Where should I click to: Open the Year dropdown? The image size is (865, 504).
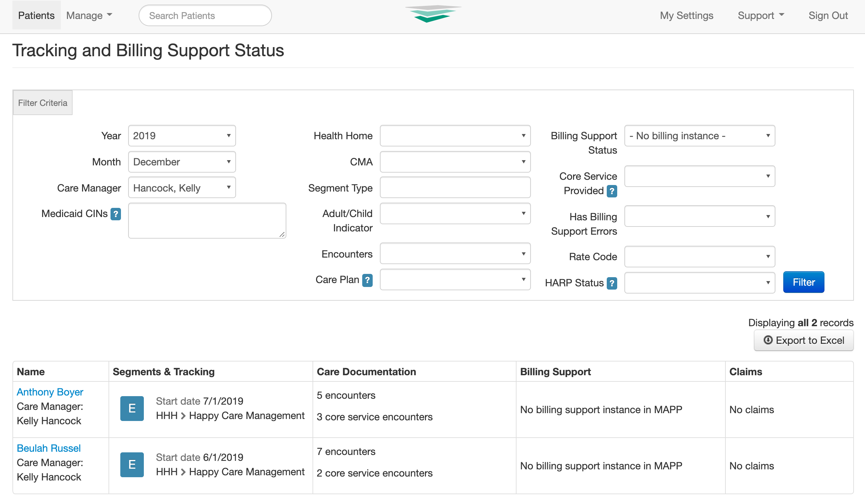[182, 136]
